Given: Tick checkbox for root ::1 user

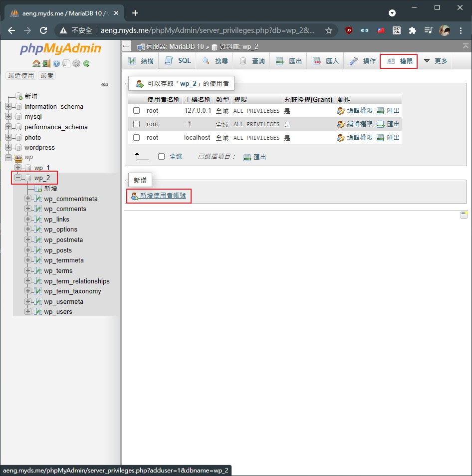Looking at the screenshot, I should tap(137, 124).
